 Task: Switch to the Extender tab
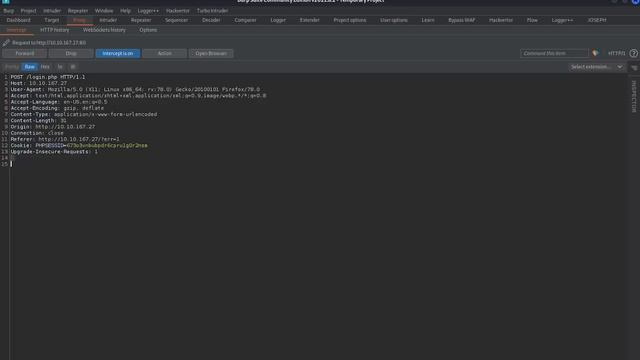click(309, 20)
